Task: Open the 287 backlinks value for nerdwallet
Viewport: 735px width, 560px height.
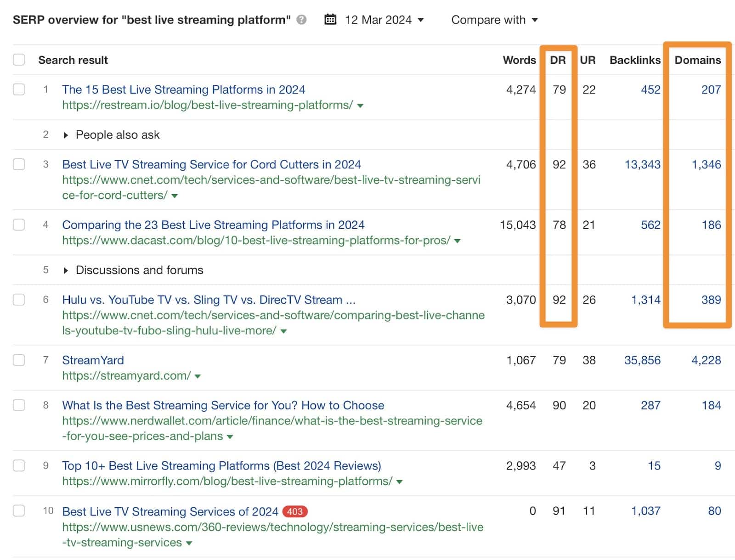Action: coord(650,405)
